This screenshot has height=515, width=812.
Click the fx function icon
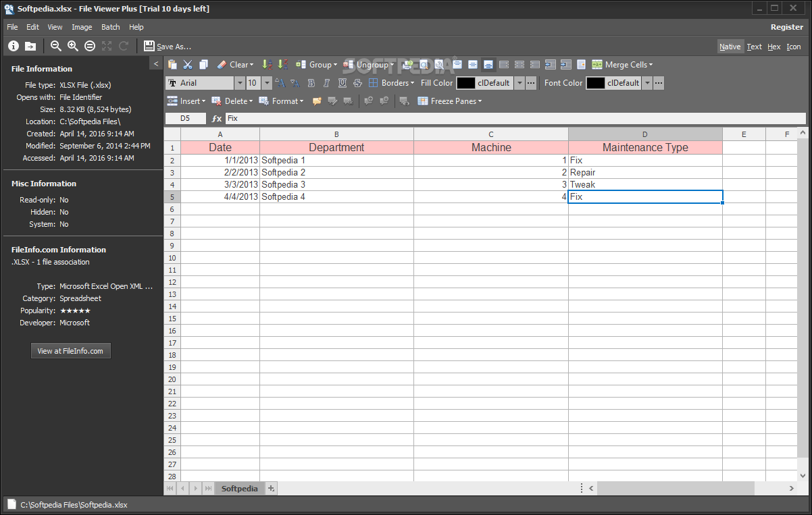click(217, 118)
